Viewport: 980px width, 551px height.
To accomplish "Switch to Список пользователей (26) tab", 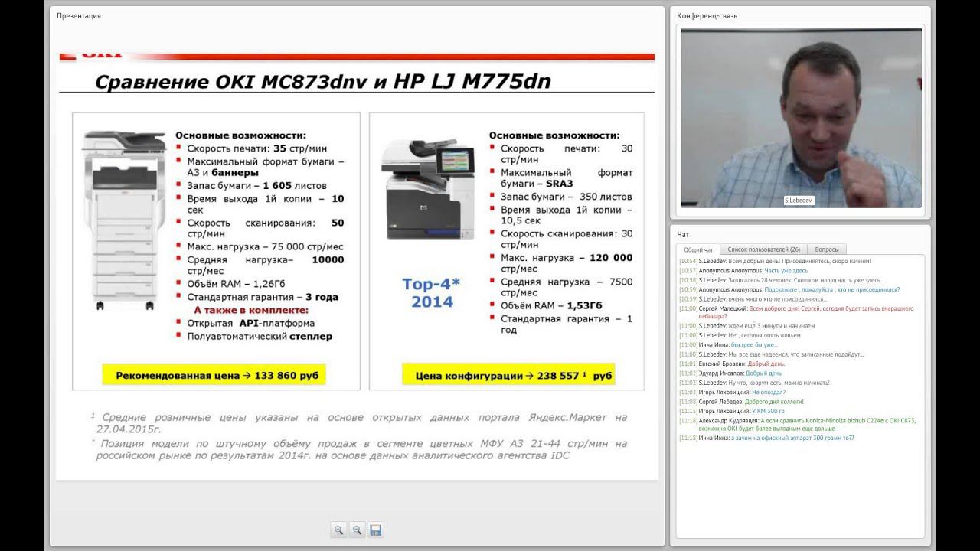I will tap(764, 249).
